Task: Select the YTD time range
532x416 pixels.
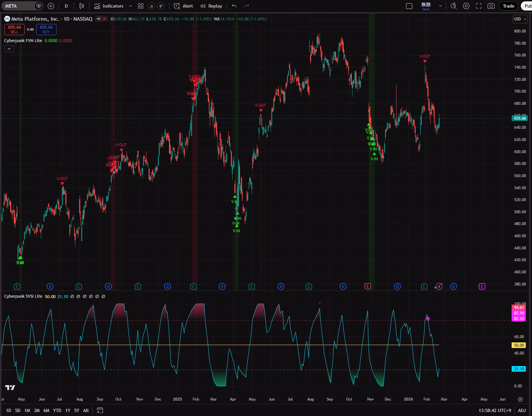Action: click(x=57, y=410)
